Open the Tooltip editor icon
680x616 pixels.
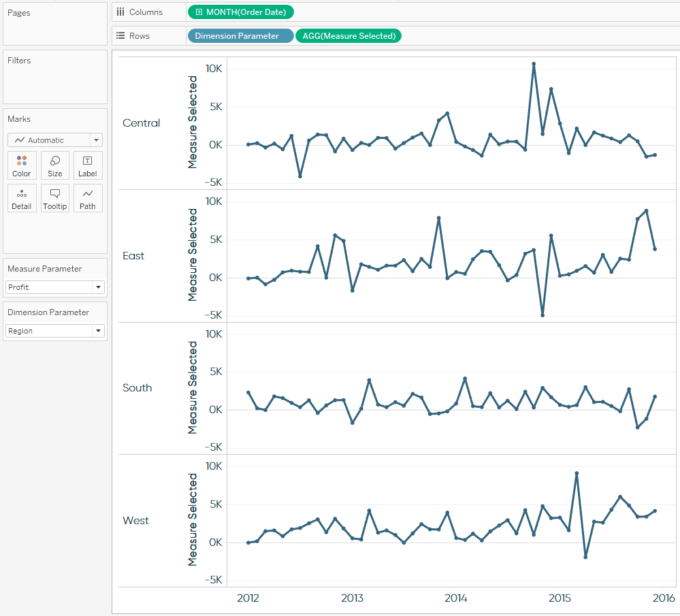pyautogui.click(x=54, y=198)
